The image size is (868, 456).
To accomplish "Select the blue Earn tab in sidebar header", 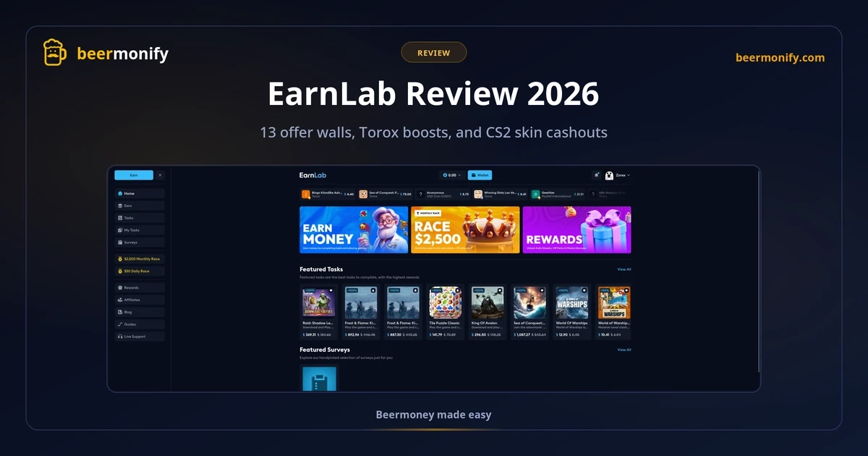I will [134, 175].
